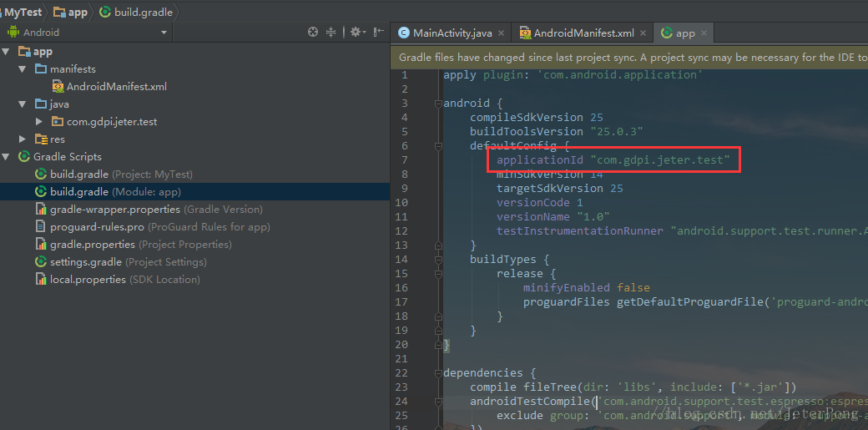The width and height of the screenshot is (868, 430).
Task: Click app in the breadcrumb bar
Action: (71, 12)
